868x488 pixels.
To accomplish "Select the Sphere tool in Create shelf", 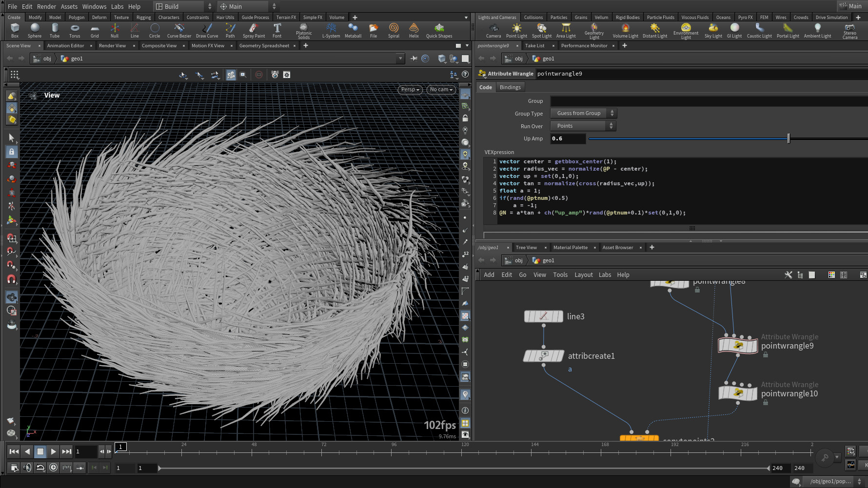I will (x=35, y=30).
